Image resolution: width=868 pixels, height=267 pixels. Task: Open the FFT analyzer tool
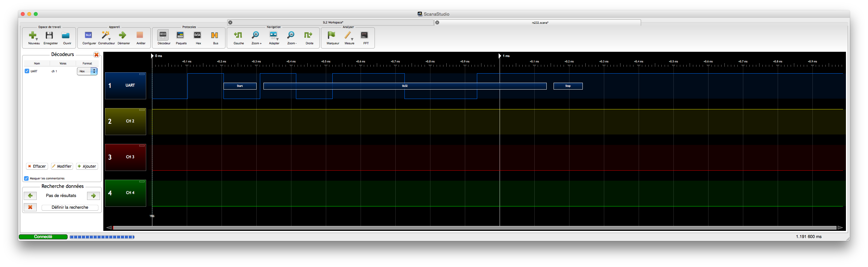(365, 36)
